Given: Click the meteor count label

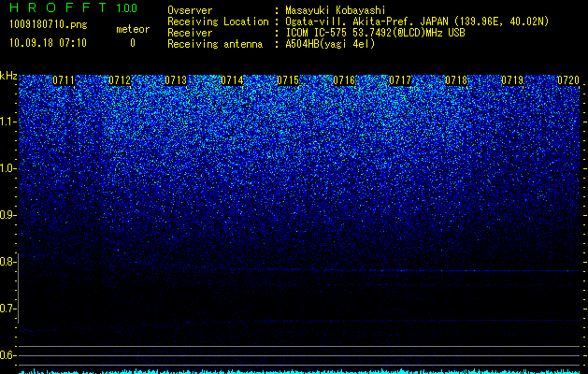Looking at the screenshot, I should 133,29.
